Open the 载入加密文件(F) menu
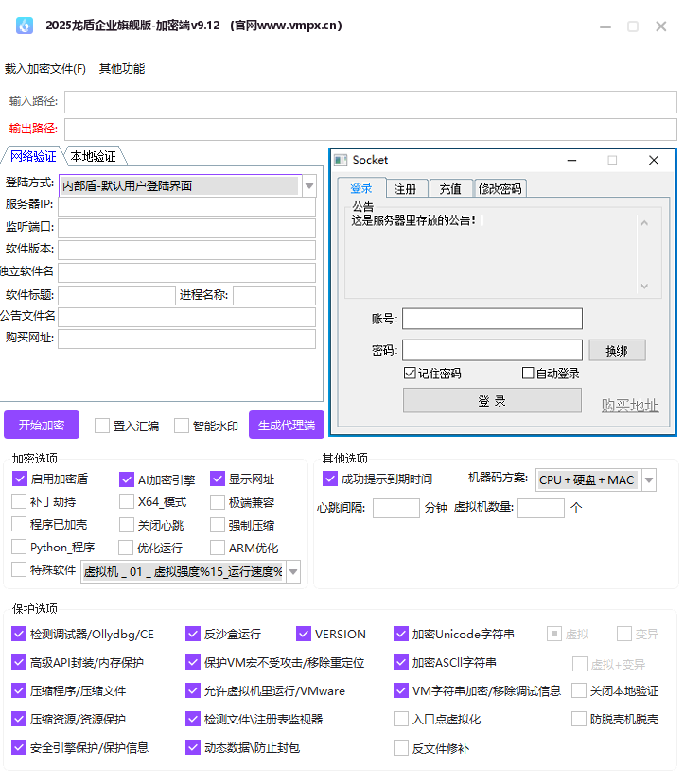The image size is (684, 784). coord(45,68)
